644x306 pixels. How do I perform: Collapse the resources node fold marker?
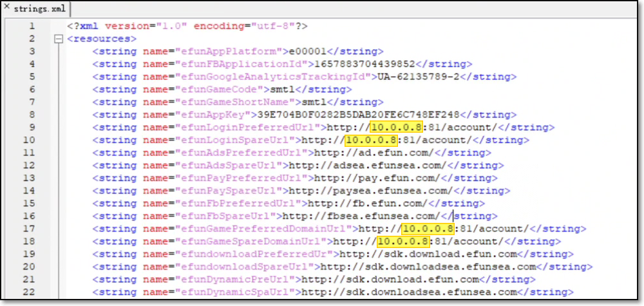pos(59,39)
